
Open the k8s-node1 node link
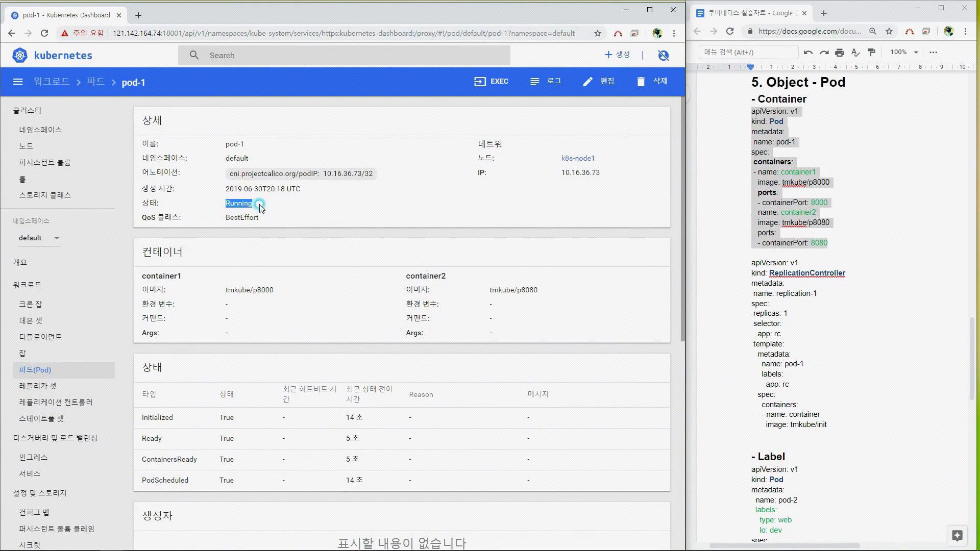click(x=578, y=158)
